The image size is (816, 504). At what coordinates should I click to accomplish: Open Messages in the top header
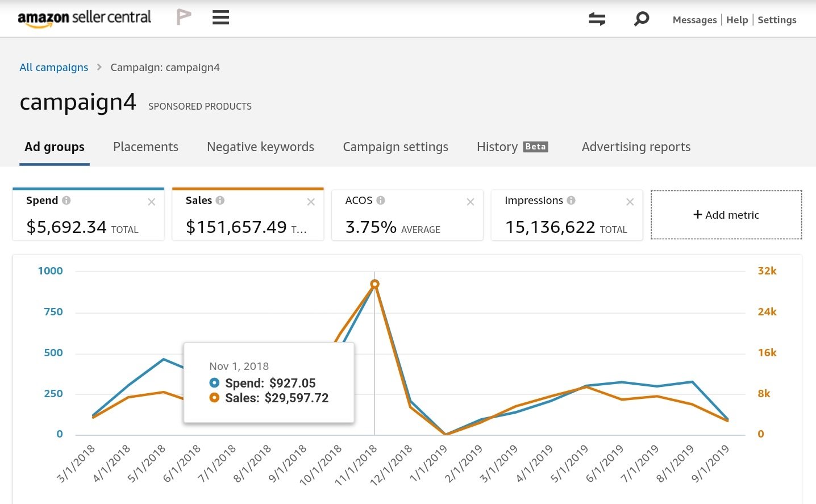(x=694, y=20)
